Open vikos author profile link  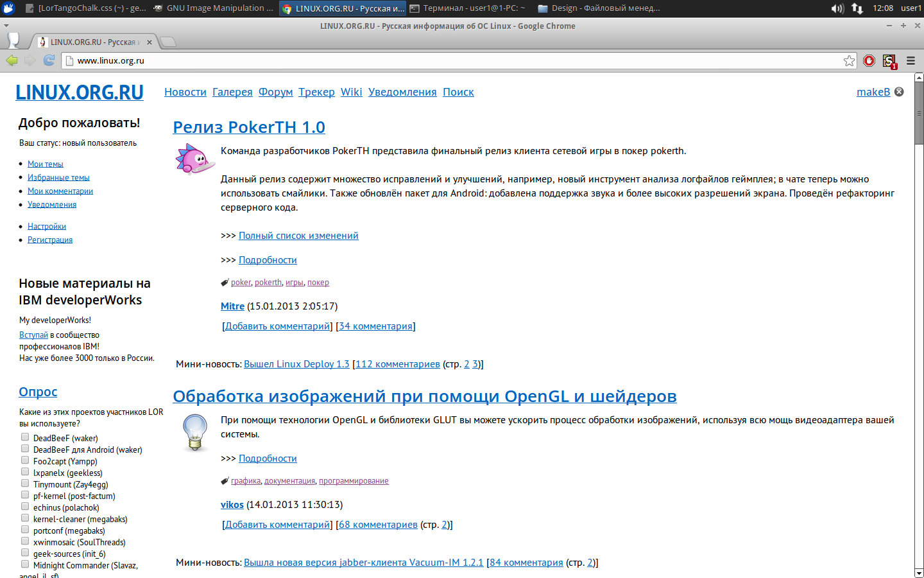232,505
